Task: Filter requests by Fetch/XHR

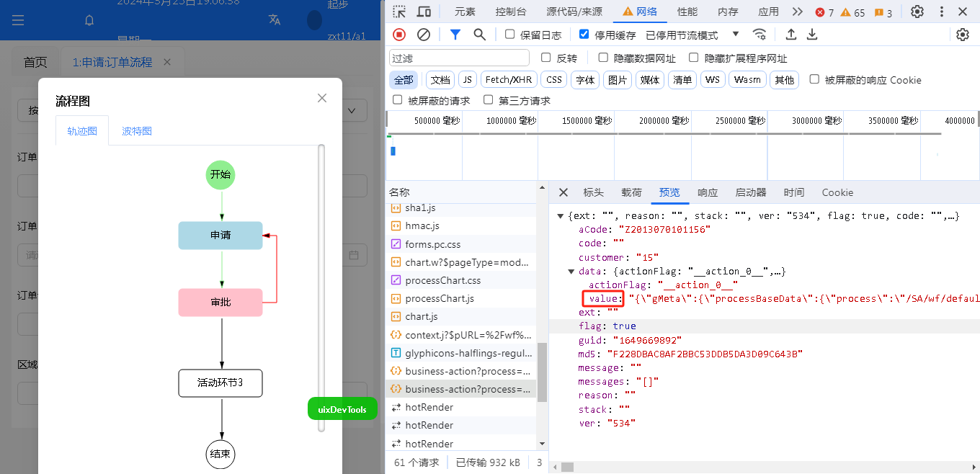Action: point(509,80)
